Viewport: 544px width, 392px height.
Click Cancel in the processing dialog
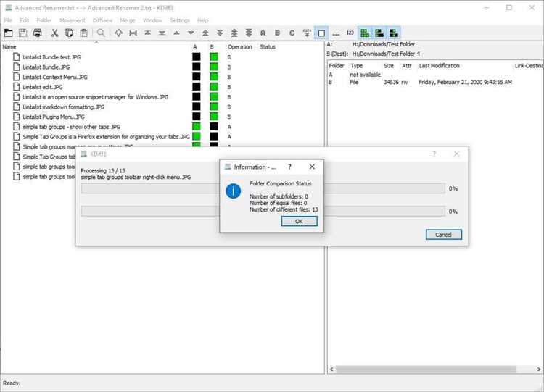444,235
